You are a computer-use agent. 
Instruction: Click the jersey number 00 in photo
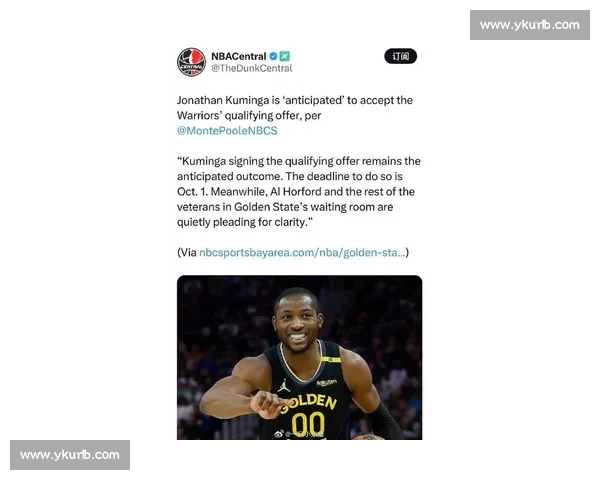(308, 425)
